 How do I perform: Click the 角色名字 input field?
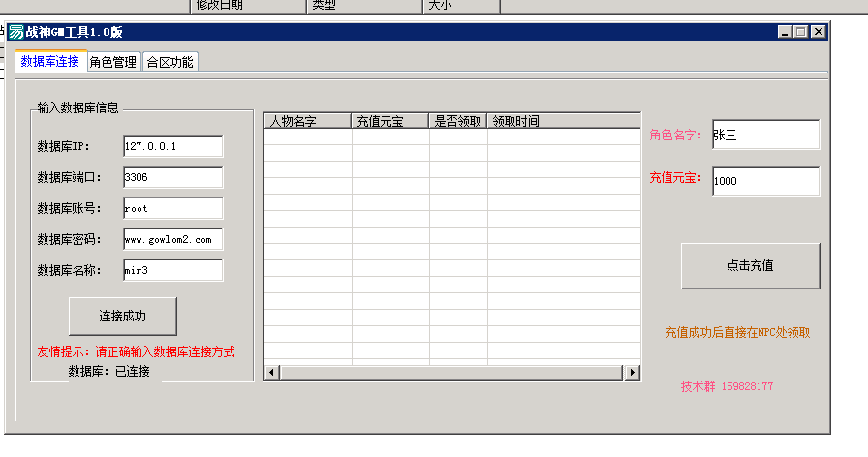click(x=764, y=135)
